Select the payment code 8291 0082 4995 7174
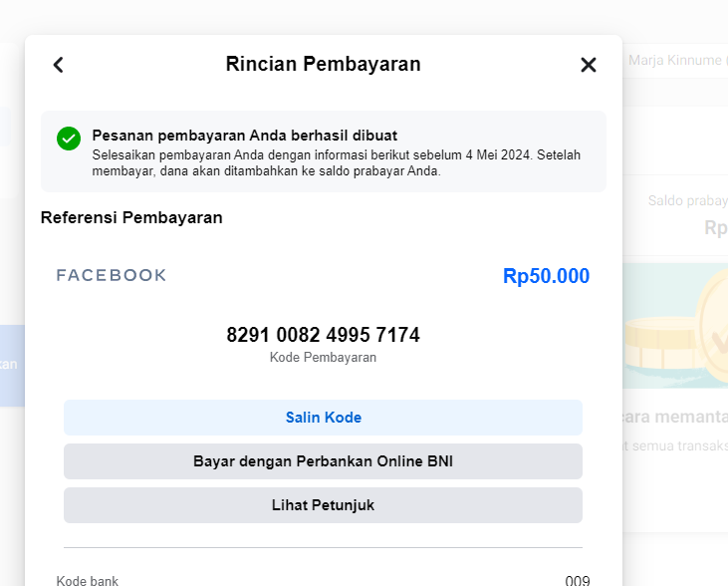This screenshot has height=586, width=728. click(x=323, y=335)
